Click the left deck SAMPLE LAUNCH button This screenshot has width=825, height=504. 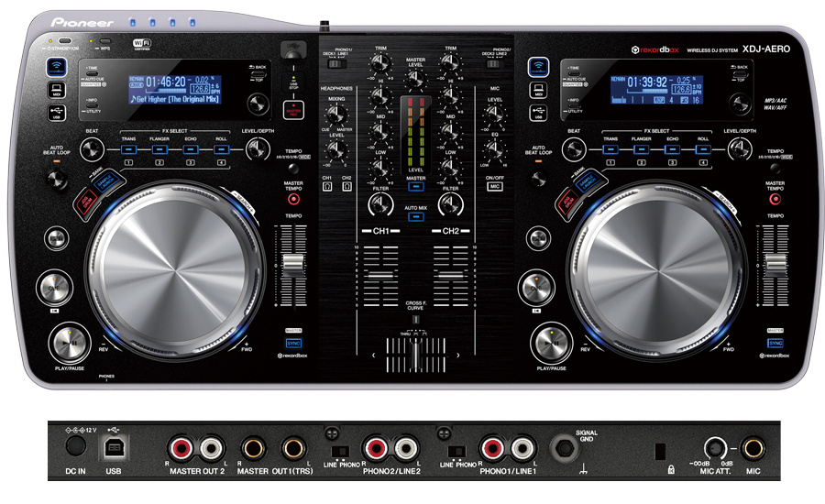click(107, 182)
